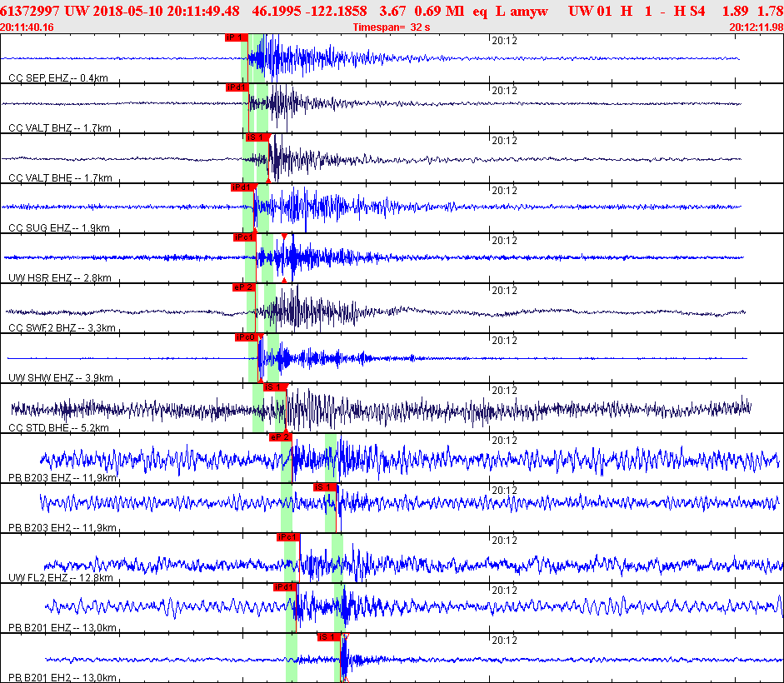The image size is (784, 683).
Task: Select the iPc1 pick flag on UW FL2 EHZ
Action: tap(288, 537)
